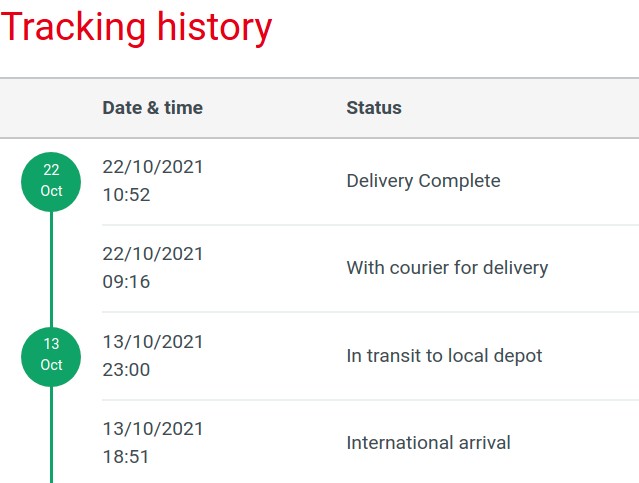
Task: Select the date above the 18:51 time
Action: (x=152, y=428)
